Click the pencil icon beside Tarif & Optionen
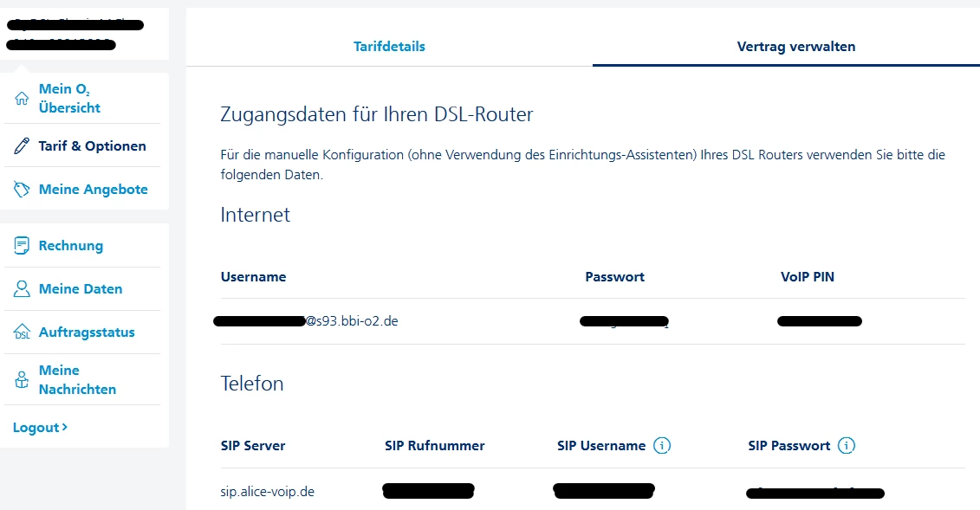This screenshot has width=980, height=510. [x=23, y=146]
